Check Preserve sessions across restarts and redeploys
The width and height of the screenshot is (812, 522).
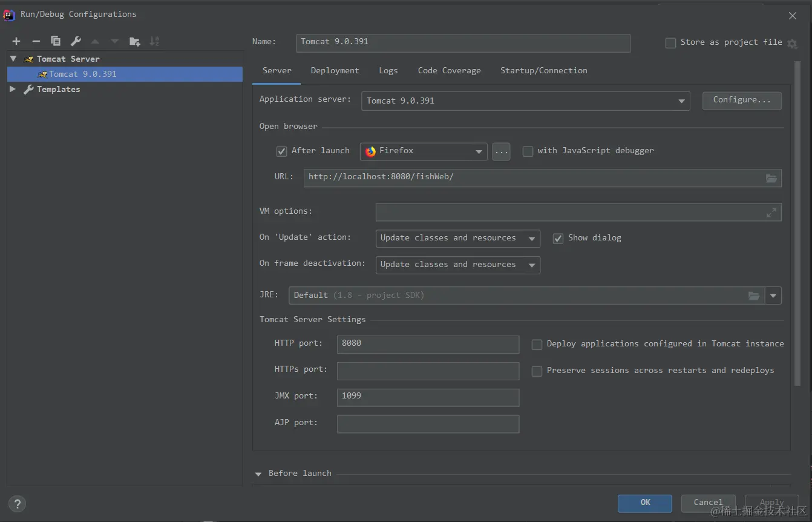click(x=537, y=371)
